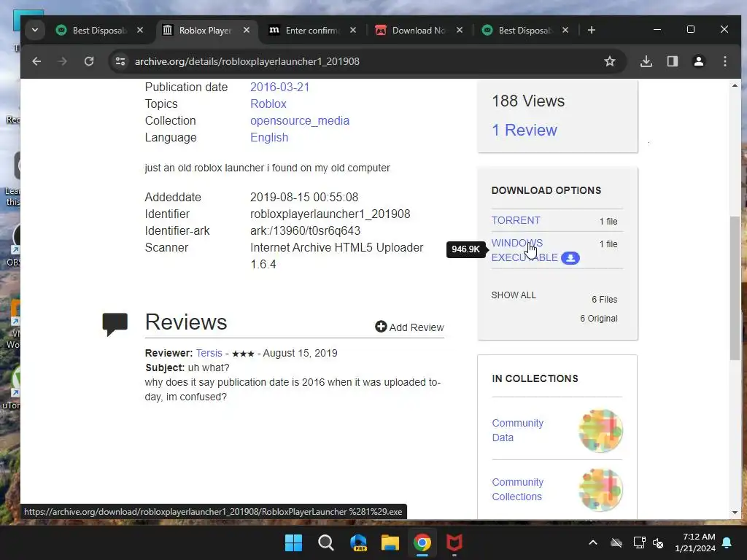Switch to the Download No tab
Screen dimensions: 747x560
click(x=419, y=30)
